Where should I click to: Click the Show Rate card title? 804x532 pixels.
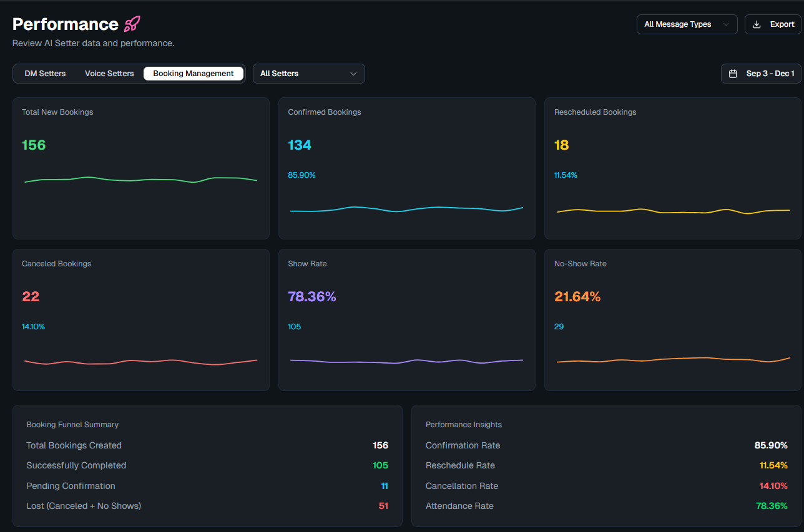click(x=307, y=264)
